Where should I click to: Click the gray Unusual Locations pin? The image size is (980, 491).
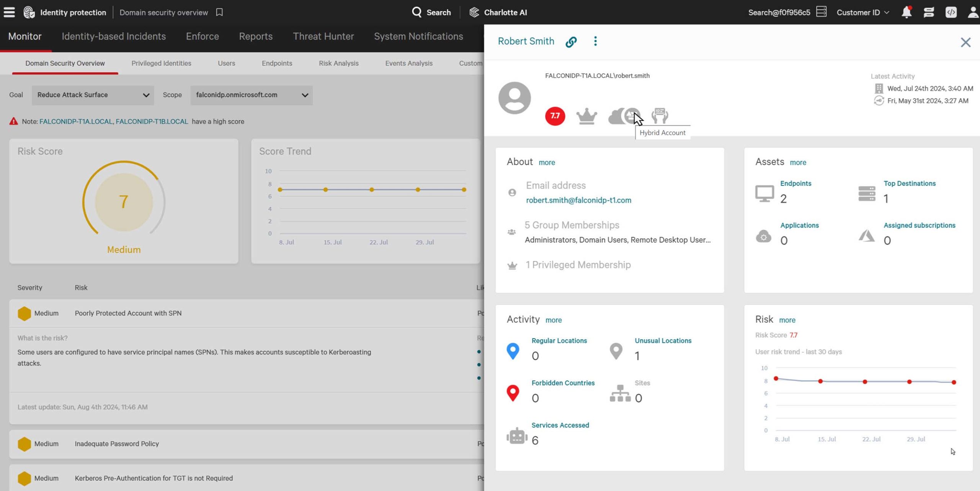tap(616, 351)
